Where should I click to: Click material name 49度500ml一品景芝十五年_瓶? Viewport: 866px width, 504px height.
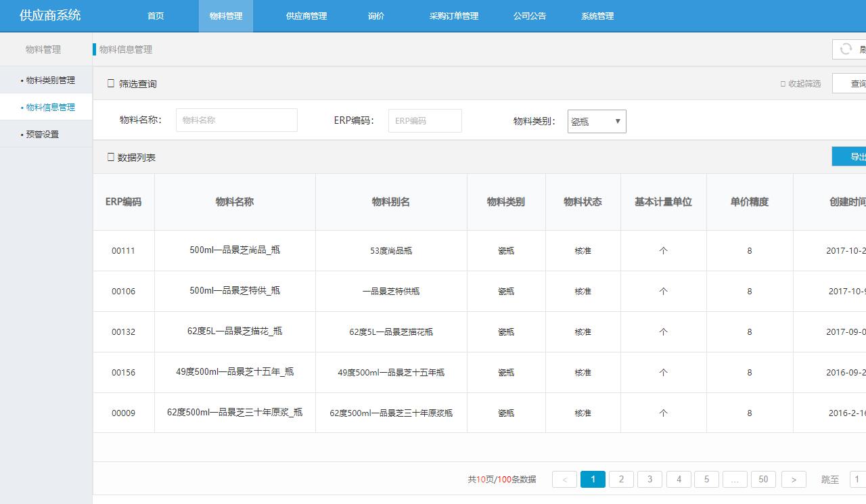235,371
